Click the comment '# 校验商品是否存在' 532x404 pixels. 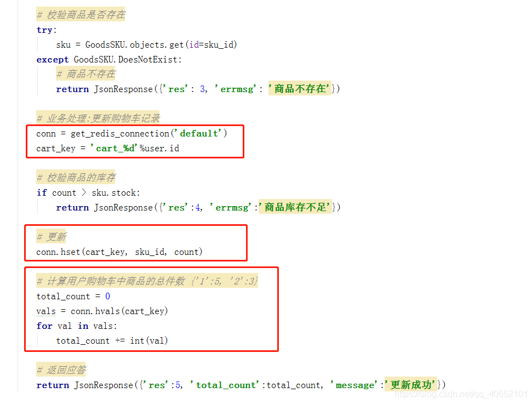click(x=81, y=15)
